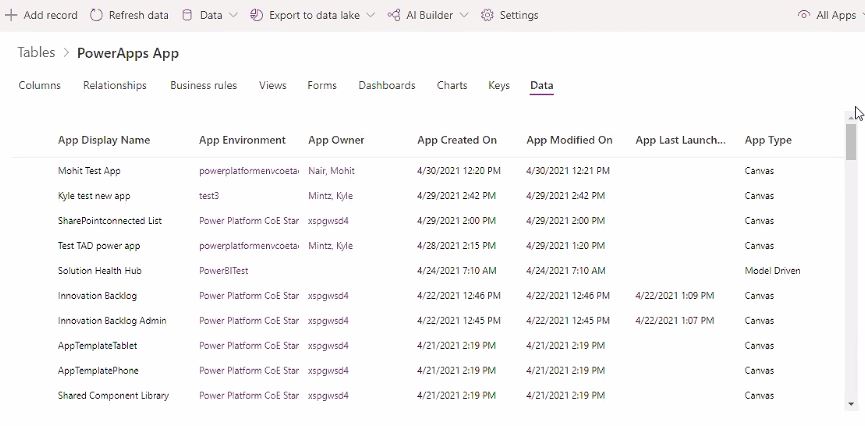865x426 pixels.
Task: Open the test3 environment link
Action: [209, 196]
